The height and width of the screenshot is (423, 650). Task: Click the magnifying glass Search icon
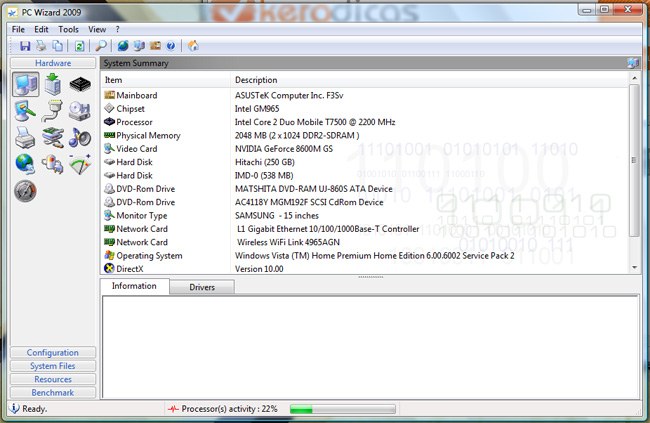point(101,46)
